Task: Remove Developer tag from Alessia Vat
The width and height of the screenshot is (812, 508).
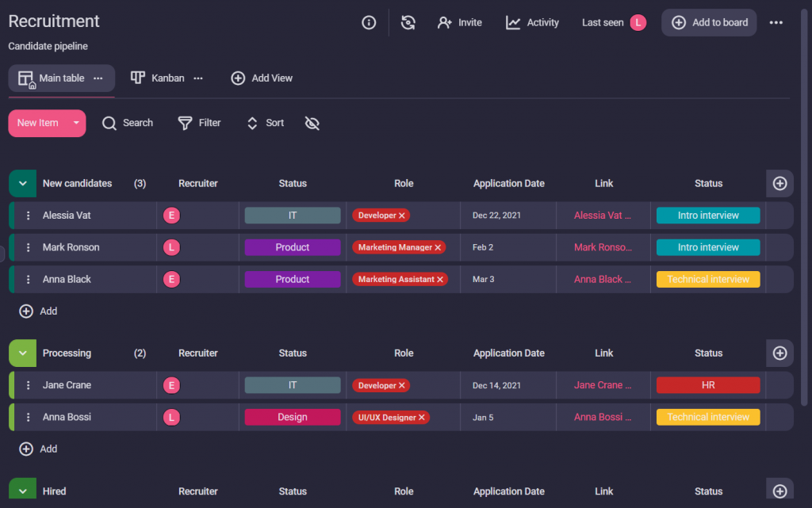Action: click(402, 216)
